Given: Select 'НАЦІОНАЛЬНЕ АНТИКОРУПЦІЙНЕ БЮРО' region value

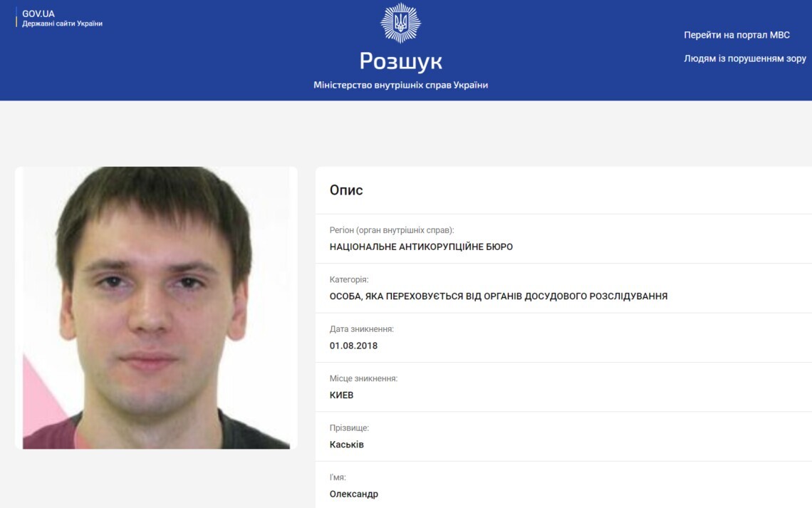Looking at the screenshot, I should [421, 247].
